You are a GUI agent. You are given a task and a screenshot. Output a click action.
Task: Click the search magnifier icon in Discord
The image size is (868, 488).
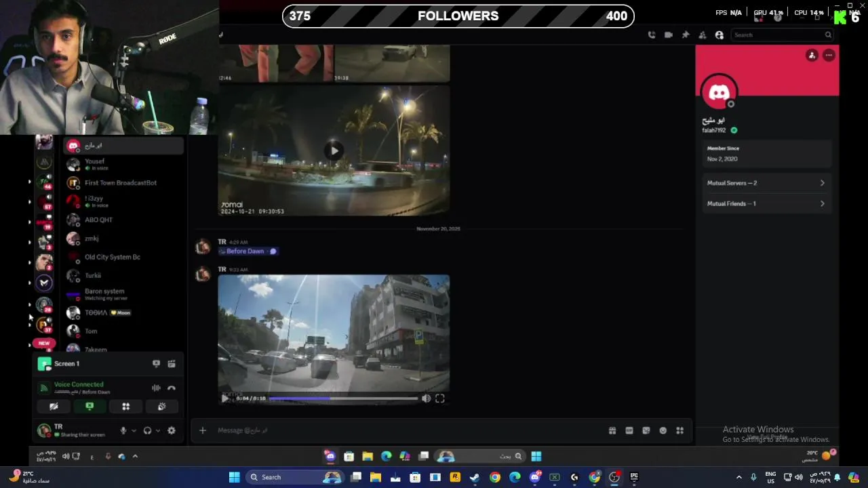click(x=828, y=35)
